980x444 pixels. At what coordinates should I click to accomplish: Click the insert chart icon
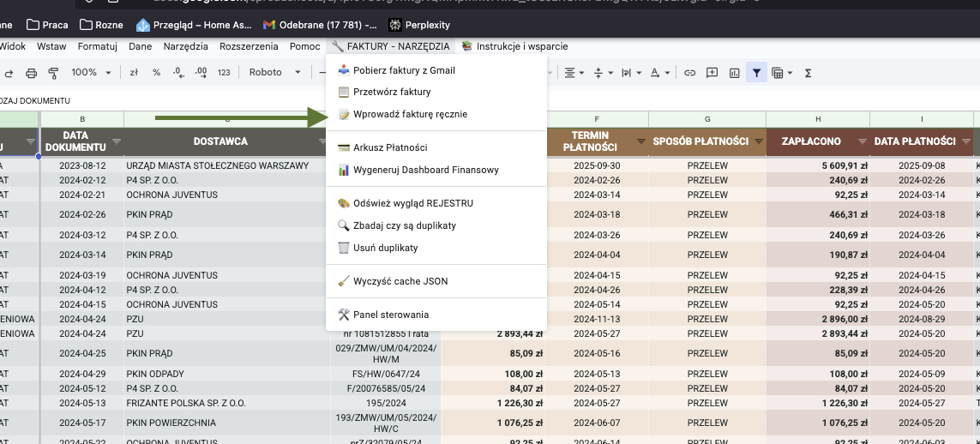pyautogui.click(x=734, y=73)
